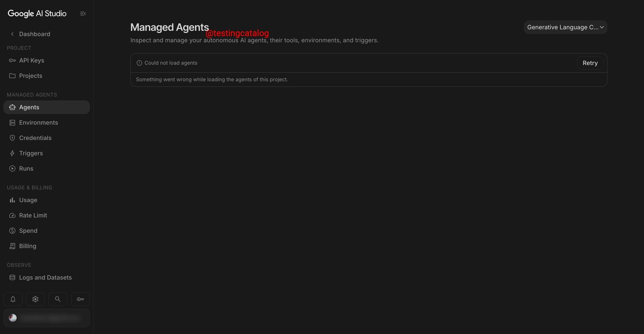Viewport: 644px width, 334px height.
Task: Open Logs and Datasets page
Action: point(47,277)
